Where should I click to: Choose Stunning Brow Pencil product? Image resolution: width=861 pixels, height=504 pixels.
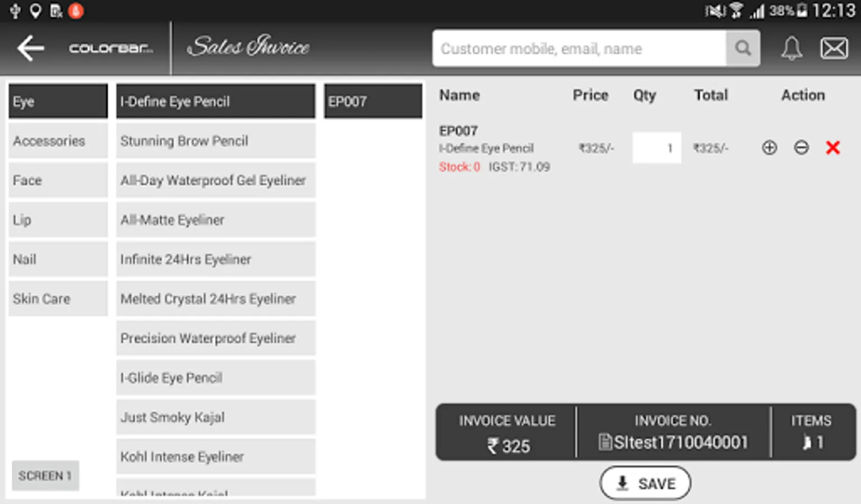pos(216,141)
